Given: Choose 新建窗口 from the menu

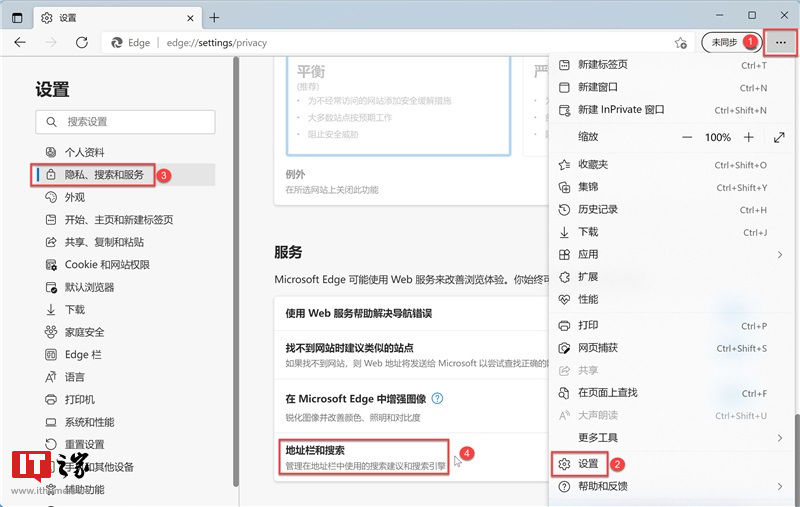Looking at the screenshot, I should (672, 87).
